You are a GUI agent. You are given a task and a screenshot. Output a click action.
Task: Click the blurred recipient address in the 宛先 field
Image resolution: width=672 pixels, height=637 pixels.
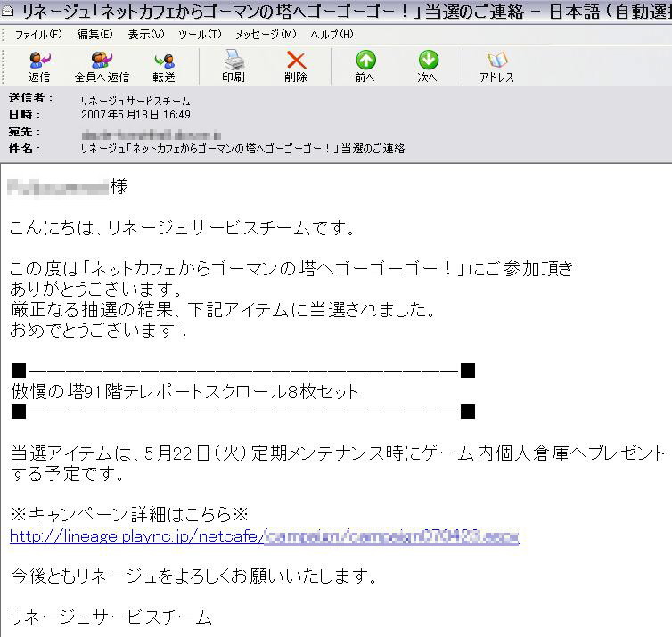[152, 135]
